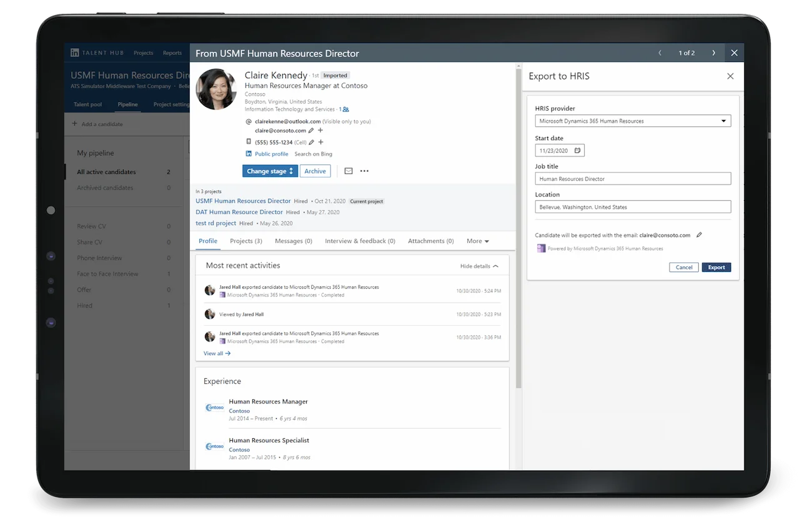Screen dimensions: 812x532
Task: Add another email with plus icon
Action: pyautogui.click(x=320, y=131)
